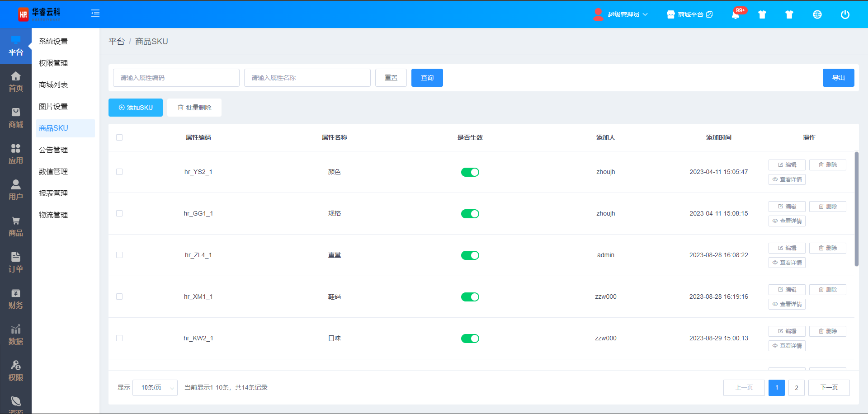The width and height of the screenshot is (868, 414).
Task: Collapse sidebar using the menu fold icon
Action: click(95, 14)
